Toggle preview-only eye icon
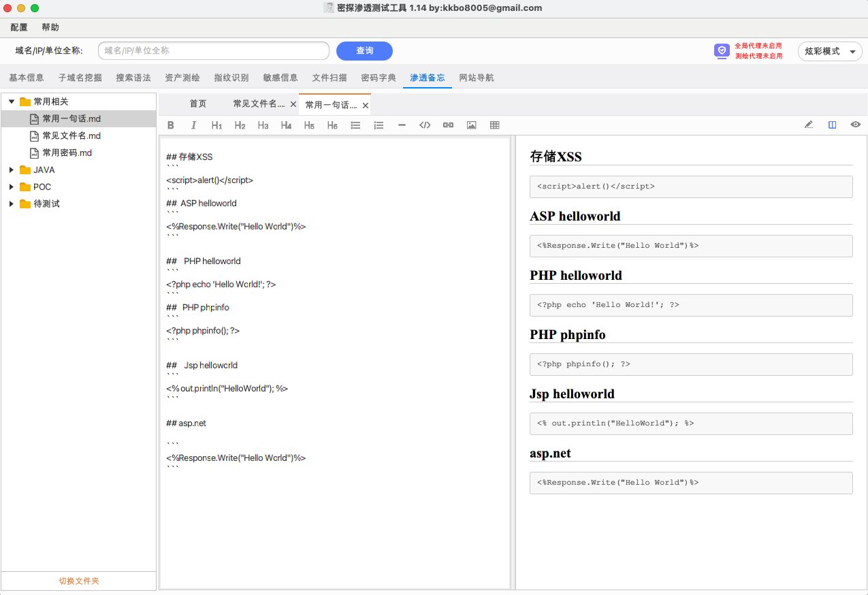 [855, 125]
